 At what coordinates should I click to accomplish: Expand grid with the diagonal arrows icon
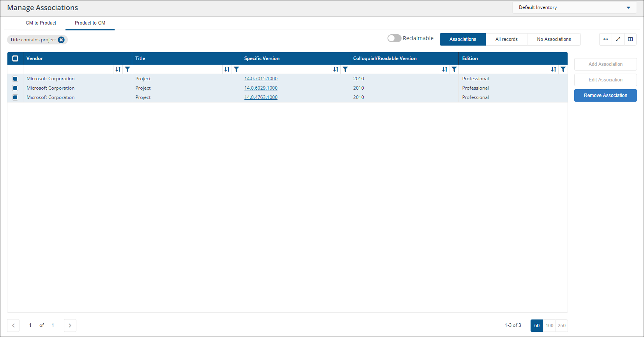click(x=618, y=39)
